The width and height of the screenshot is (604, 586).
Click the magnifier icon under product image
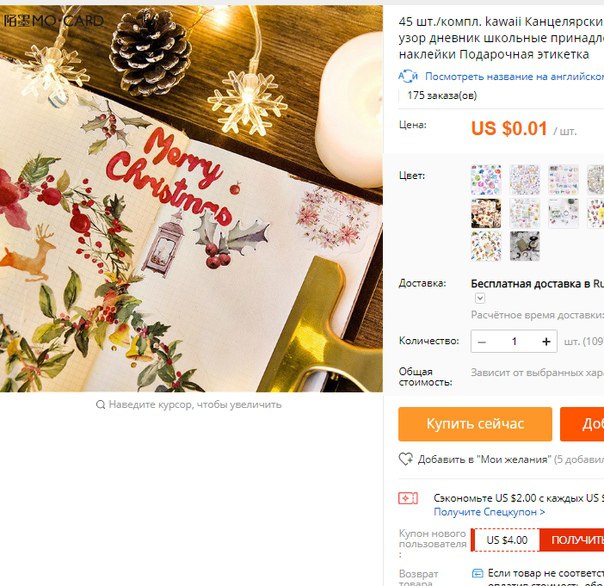(x=101, y=405)
